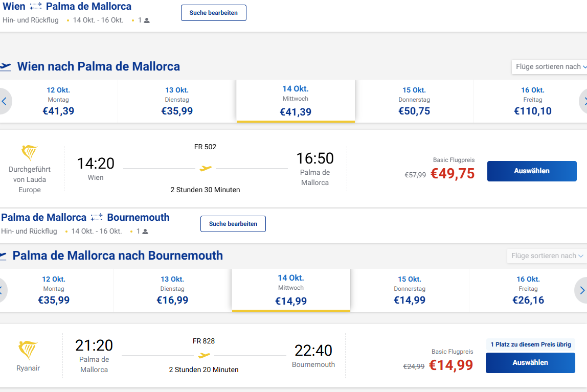Expand the lower Flüge sortieren nach dropdown
This screenshot has height=392, width=587.
(x=547, y=256)
